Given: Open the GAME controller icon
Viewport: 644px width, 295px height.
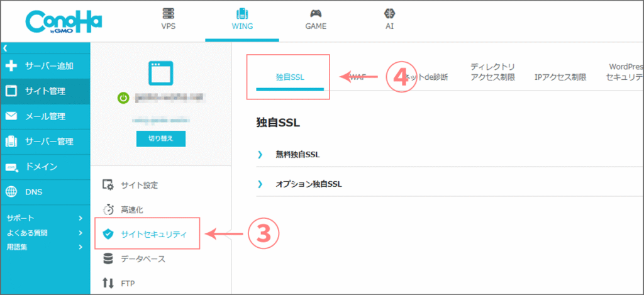Looking at the screenshot, I should pyautogui.click(x=316, y=14).
